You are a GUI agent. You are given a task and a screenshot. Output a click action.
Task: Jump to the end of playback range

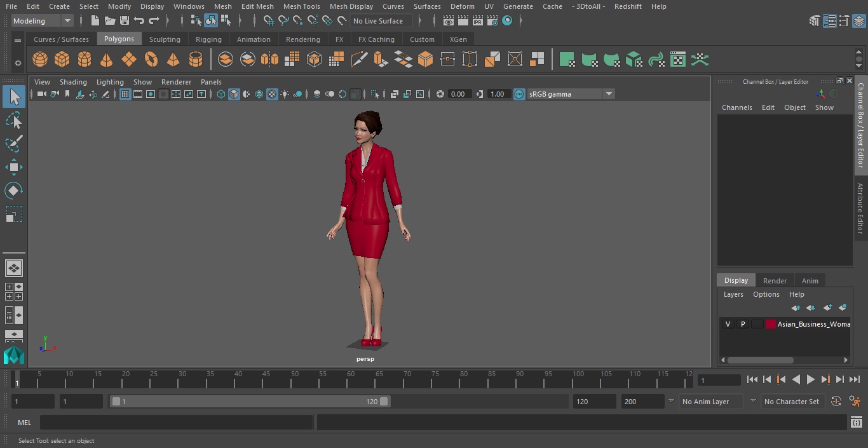[x=855, y=379]
